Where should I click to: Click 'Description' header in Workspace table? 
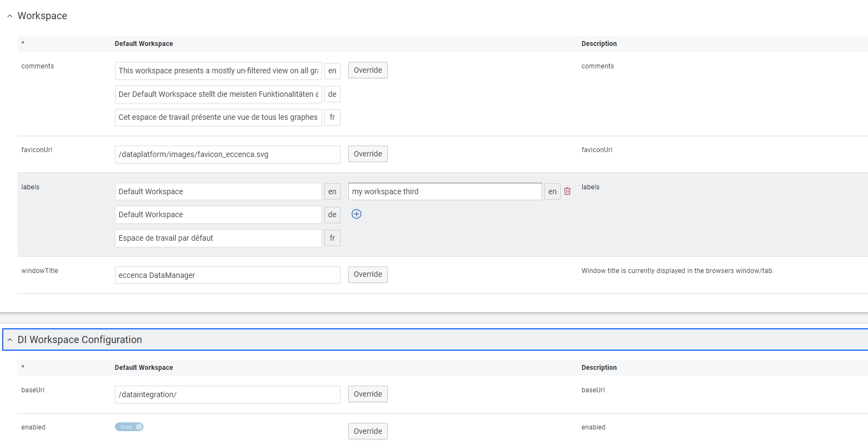[599, 44]
